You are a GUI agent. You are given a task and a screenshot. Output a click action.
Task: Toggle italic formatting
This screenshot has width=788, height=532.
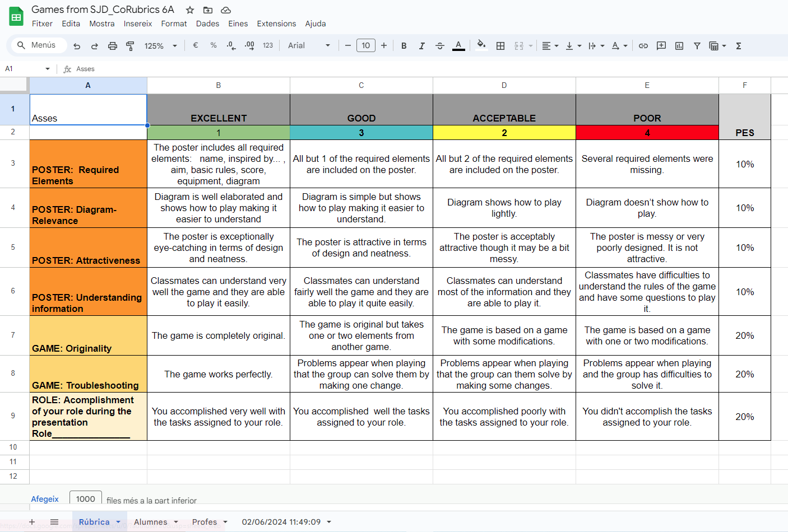[421, 46]
